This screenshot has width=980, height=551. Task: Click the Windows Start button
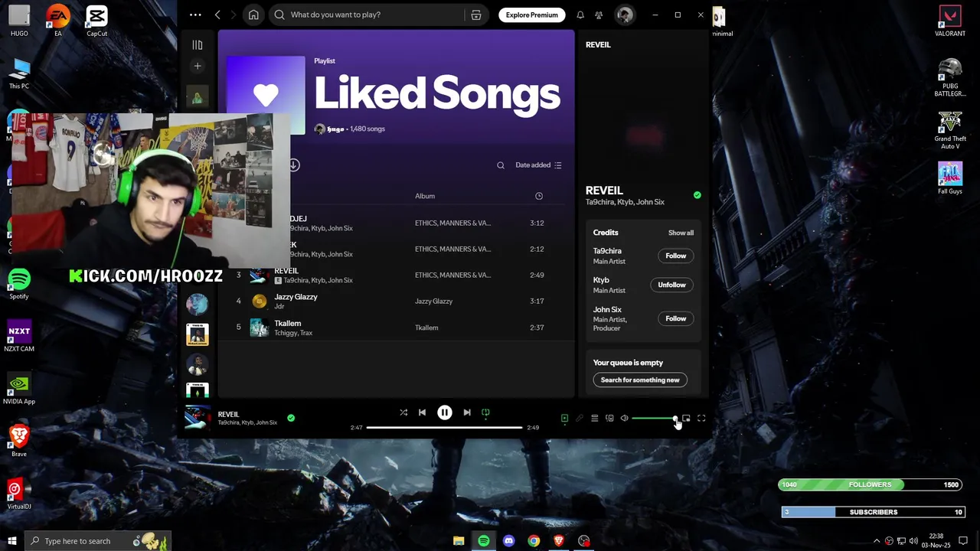point(11,541)
